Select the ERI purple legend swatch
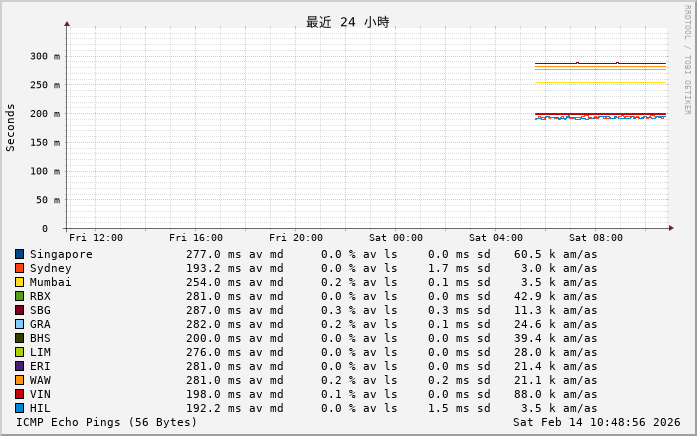The width and height of the screenshot is (697, 436). (19, 366)
